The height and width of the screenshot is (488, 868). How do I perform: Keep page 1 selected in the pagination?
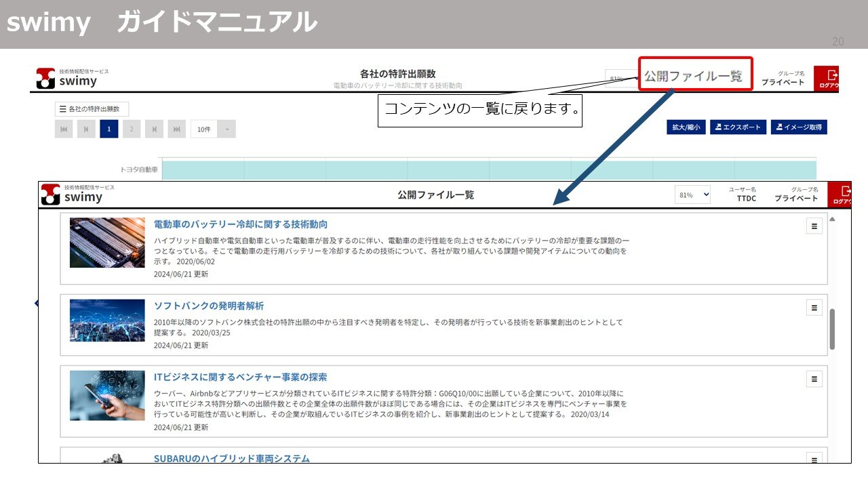pyautogui.click(x=108, y=129)
